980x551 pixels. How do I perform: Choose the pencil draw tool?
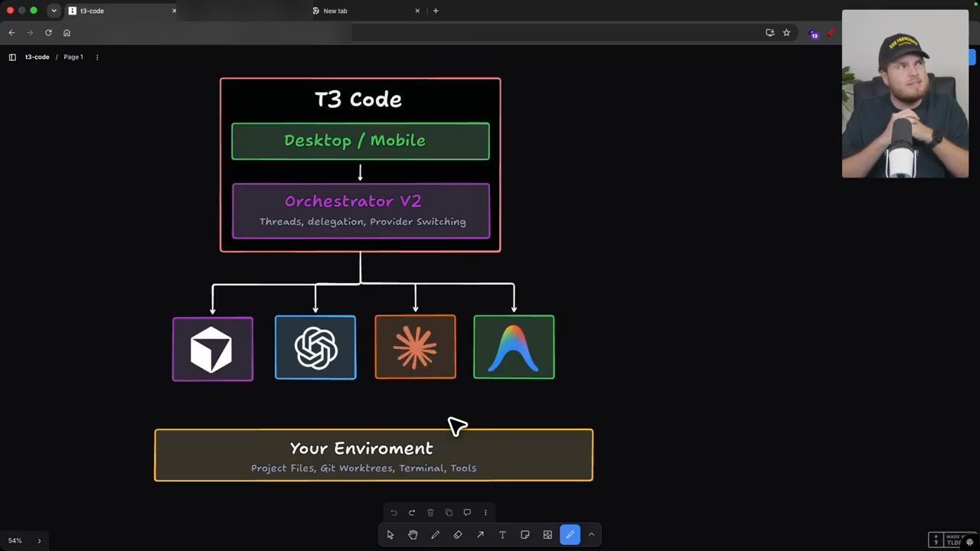(435, 535)
